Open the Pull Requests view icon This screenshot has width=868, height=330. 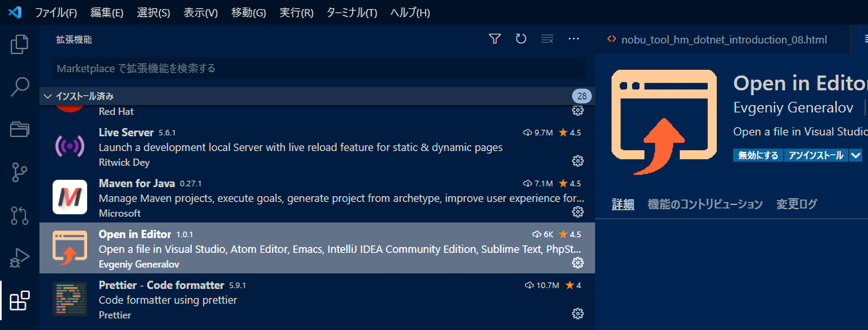[19, 215]
